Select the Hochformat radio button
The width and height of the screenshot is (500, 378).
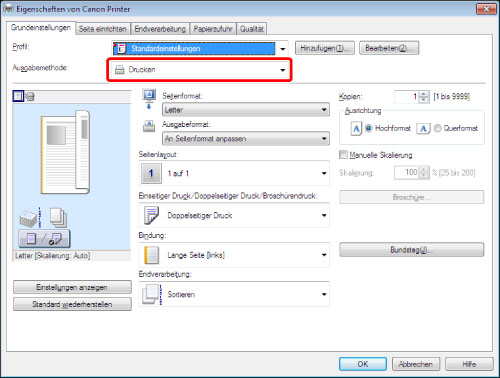[x=368, y=128]
